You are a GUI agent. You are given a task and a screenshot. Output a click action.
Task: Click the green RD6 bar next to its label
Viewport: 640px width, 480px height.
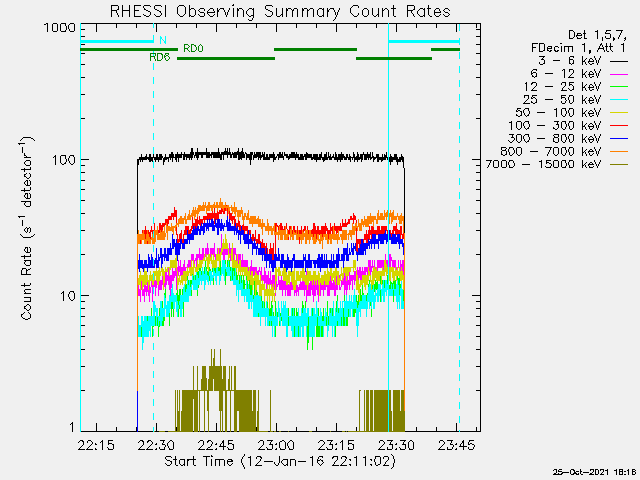(x=226, y=58)
